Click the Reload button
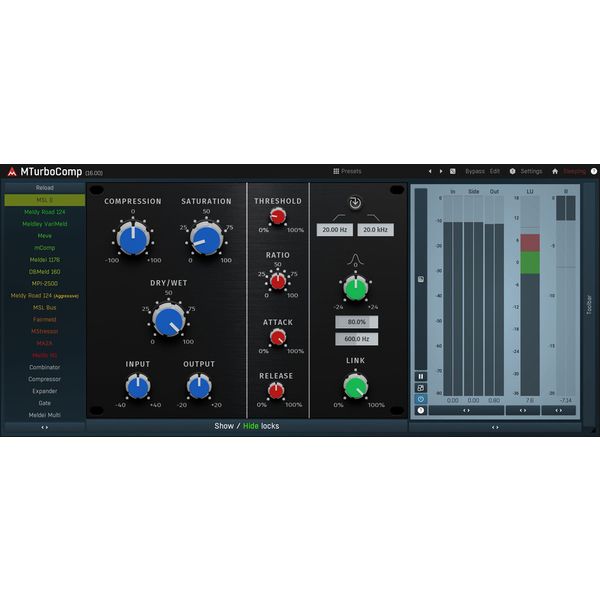Viewport: 600px width, 600px height. click(x=45, y=188)
